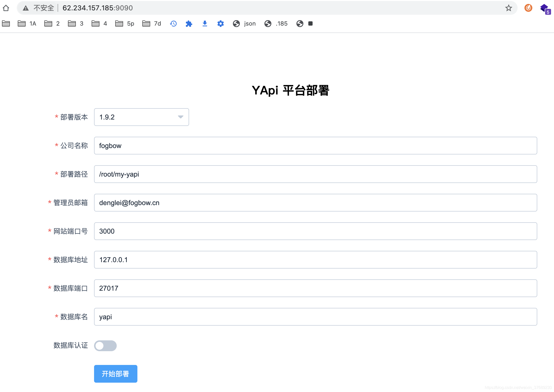Open the downloads arrow bookmark icon
Image resolution: width=554 pixels, height=392 pixels.
point(205,24)
